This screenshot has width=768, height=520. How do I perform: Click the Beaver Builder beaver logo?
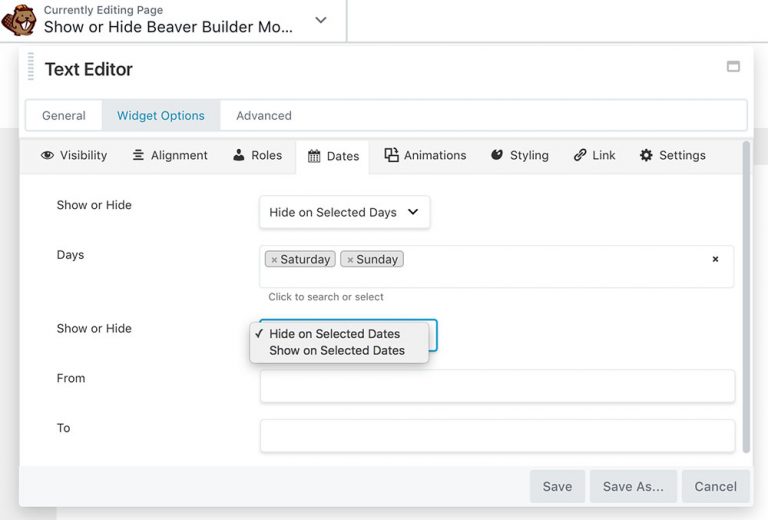tap(19, 20)
